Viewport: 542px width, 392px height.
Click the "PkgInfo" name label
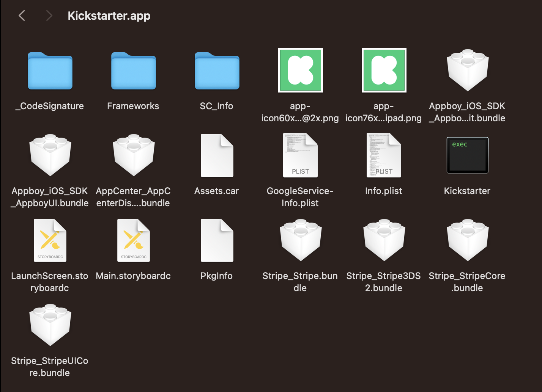tap(217, 276)
